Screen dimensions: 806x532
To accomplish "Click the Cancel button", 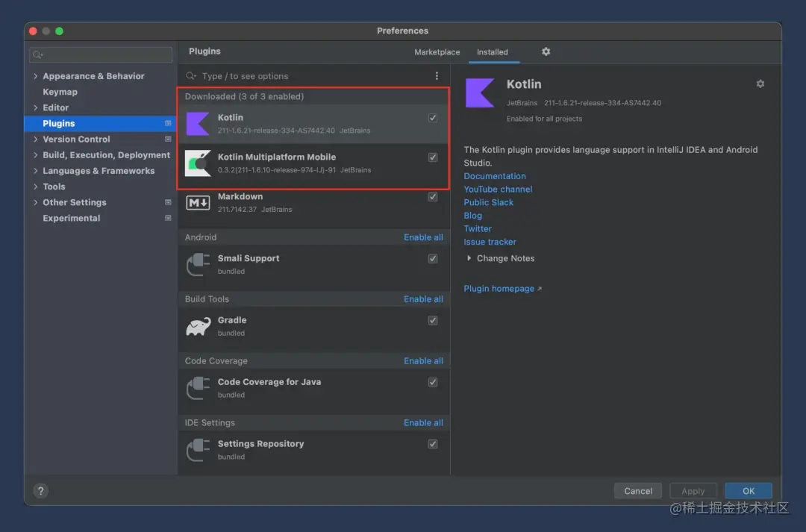I will (638, 491).
